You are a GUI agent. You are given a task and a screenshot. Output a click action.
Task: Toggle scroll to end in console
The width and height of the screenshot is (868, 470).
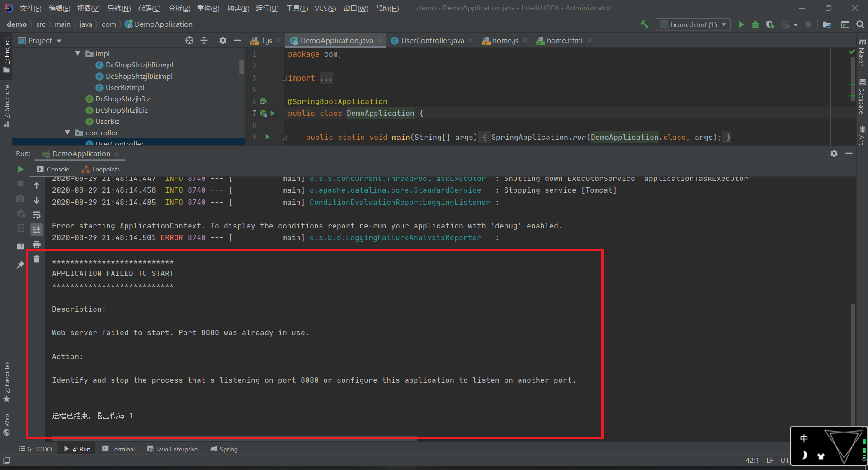37,229
